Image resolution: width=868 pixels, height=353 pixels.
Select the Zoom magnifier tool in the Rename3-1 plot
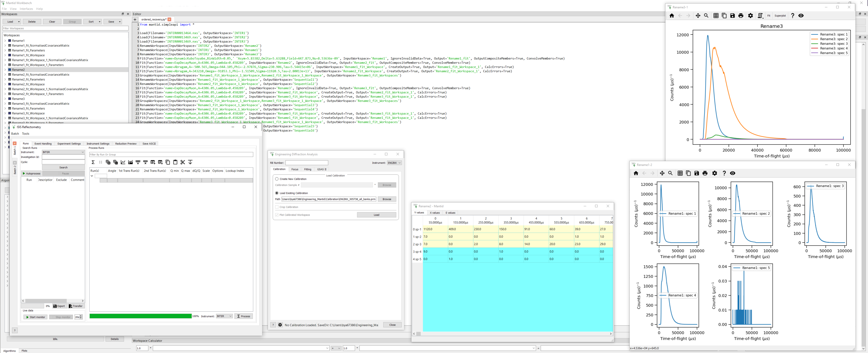tap(706, 15)
